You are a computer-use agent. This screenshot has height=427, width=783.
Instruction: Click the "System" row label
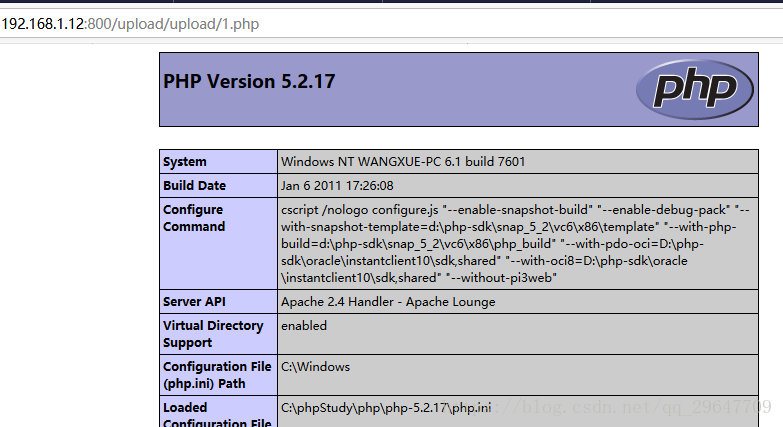pos(184,162)
